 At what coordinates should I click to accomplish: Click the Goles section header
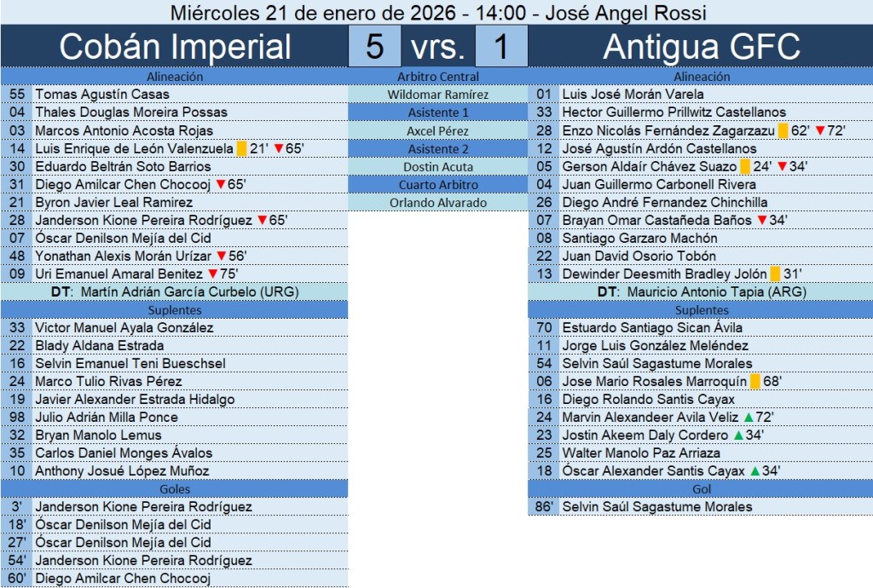175,488
